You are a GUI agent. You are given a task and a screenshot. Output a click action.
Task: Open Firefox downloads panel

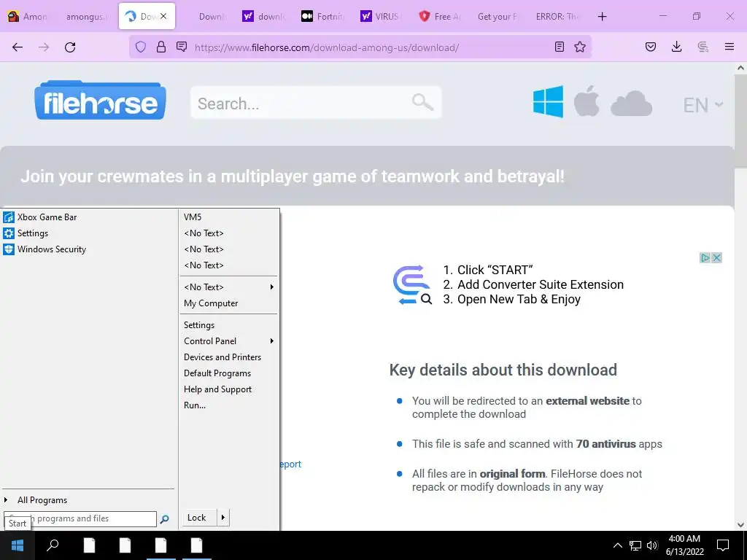(676, 47)
